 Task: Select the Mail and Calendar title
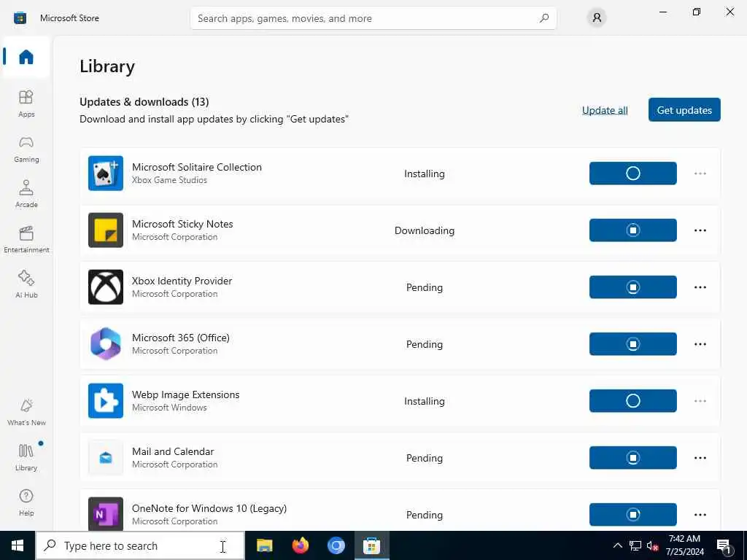click(x=173, y=451)
